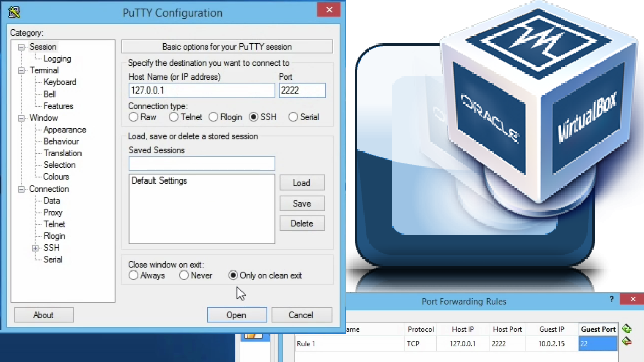Collapse the Connection tree node
Screen dimensions: 644x362
(21, 189)
